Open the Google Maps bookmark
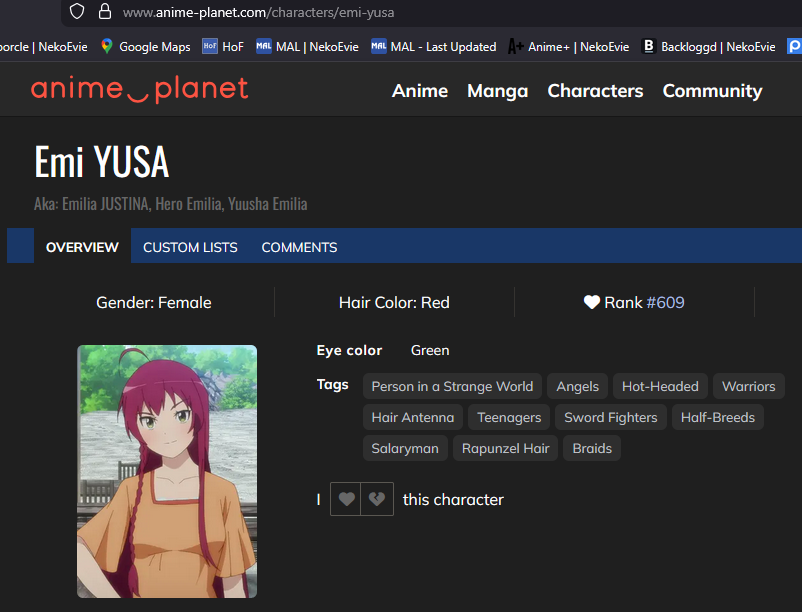 click(x=146, y=47)
